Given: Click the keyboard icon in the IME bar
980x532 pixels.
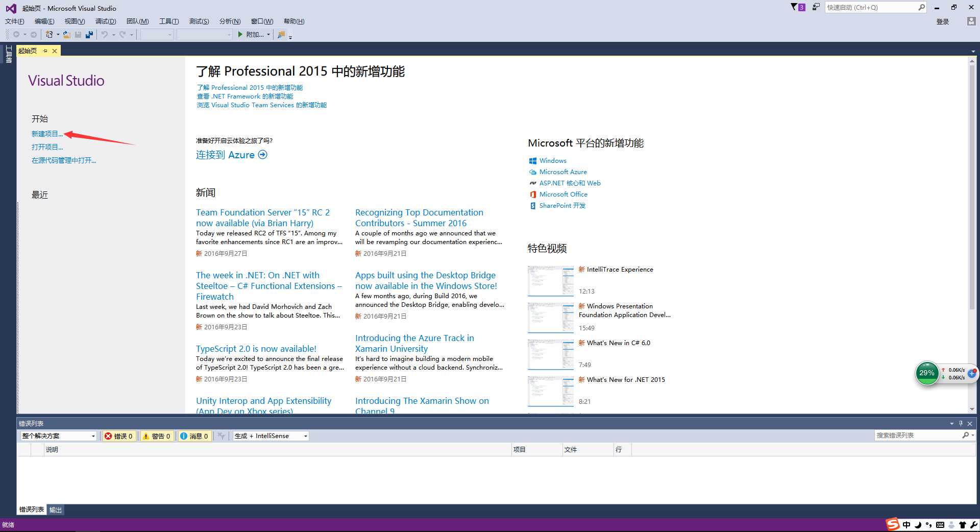Looking at the screenshot, I should pos(940,525).
